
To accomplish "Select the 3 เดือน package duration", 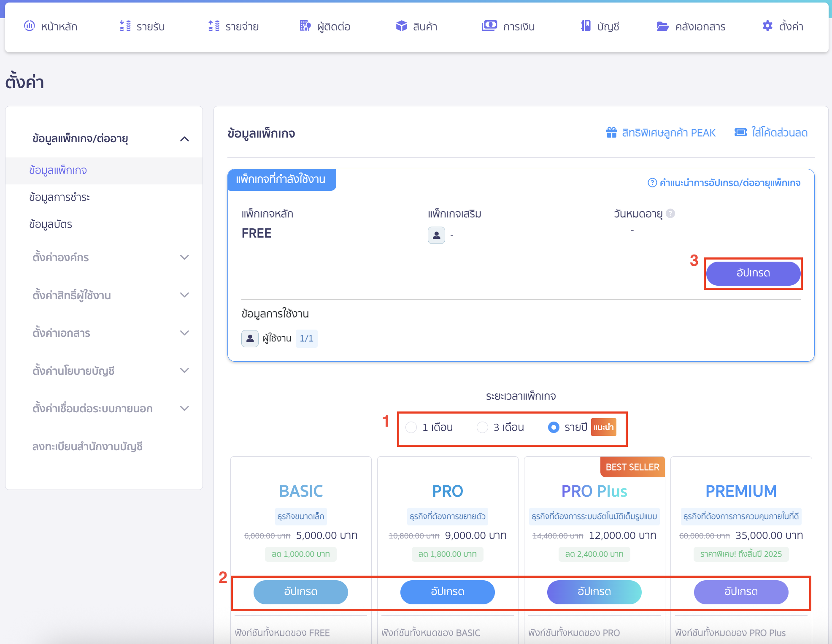I will [x=482, y=428].
